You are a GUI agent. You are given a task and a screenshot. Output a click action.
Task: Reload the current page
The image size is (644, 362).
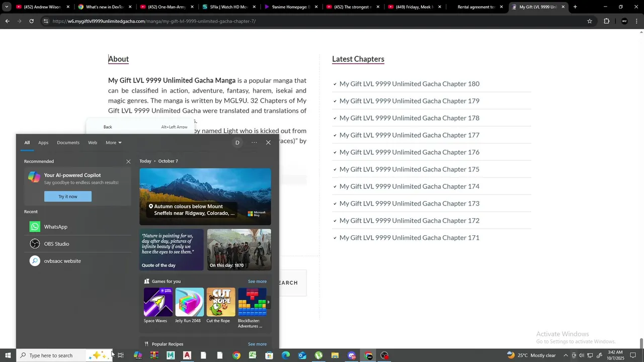pos(31,21)
